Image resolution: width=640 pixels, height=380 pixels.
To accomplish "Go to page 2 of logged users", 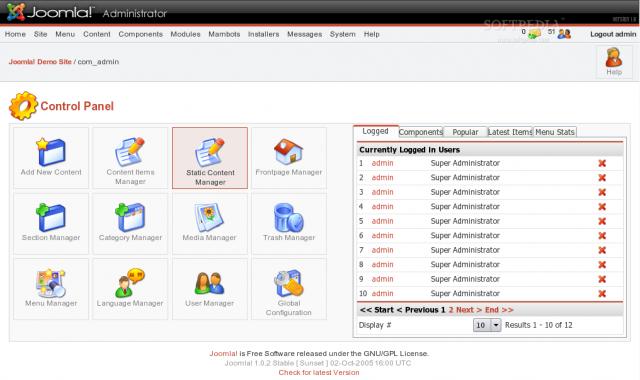I will [451, 310].
